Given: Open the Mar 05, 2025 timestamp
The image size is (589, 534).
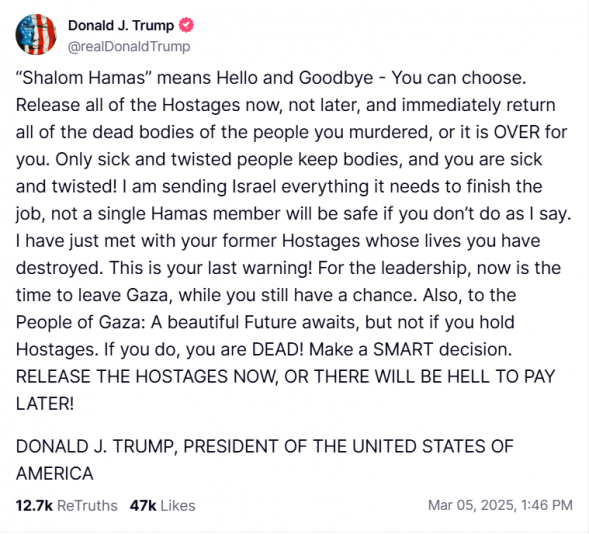Looking at the screenshot, I should (x=500, y=505).
